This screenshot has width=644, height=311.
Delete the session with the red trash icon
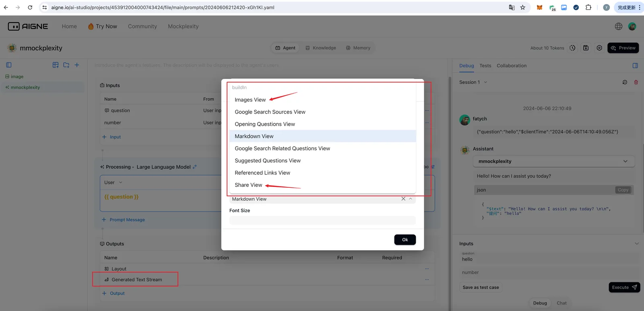click(636, 82)
